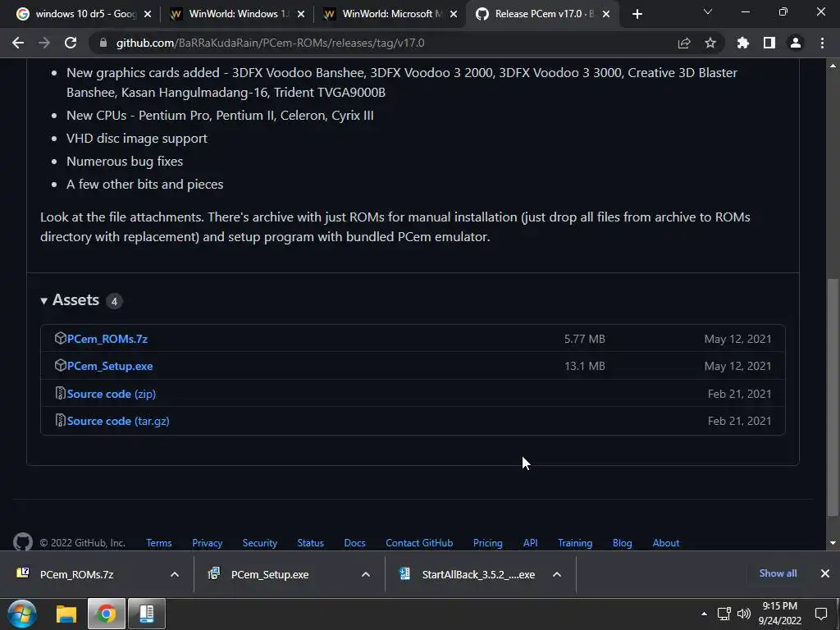Viewport: 840px width, 630px height.
Task: Open the Status footer link
Action: [x=311, y=543]
